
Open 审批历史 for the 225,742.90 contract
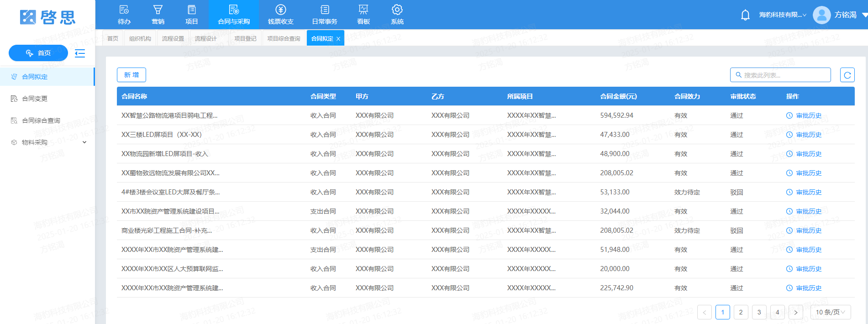pyautogui.click(x=804, y=288)
